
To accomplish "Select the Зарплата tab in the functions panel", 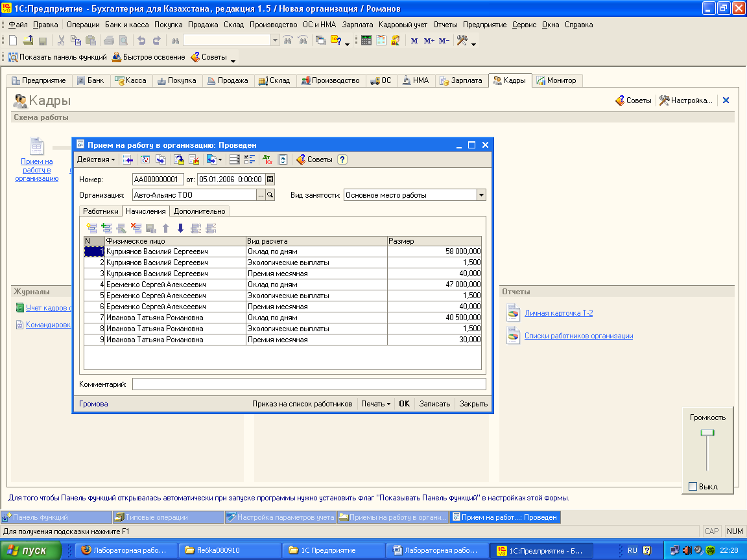I will [x=461, y=80].
